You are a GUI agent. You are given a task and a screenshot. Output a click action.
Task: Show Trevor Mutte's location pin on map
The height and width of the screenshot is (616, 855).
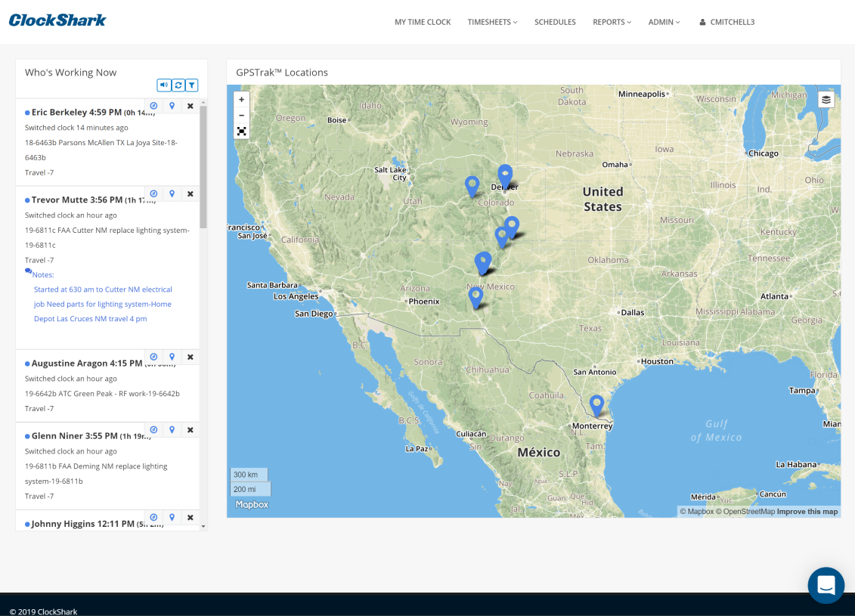tap(172, 193)
